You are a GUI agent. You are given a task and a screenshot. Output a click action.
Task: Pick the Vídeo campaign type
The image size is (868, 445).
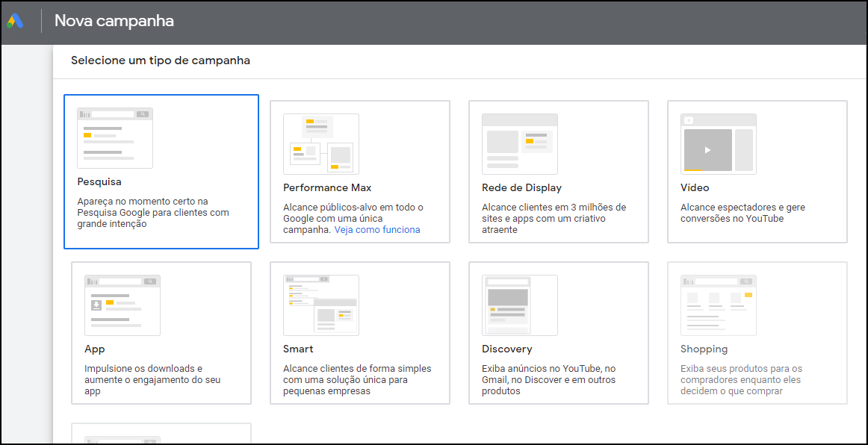pos(757,172)
